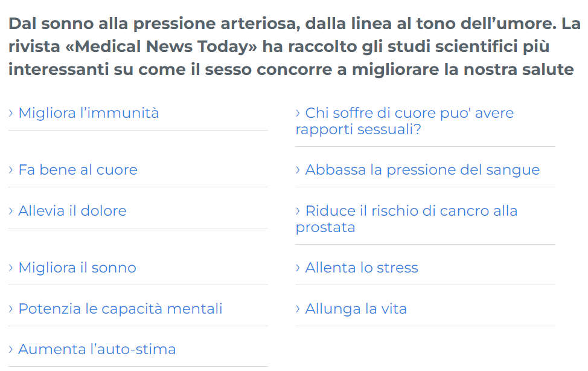Go to 'Allunga la vita' section
The width and height of the screenshot is (588, 371).
356,309
